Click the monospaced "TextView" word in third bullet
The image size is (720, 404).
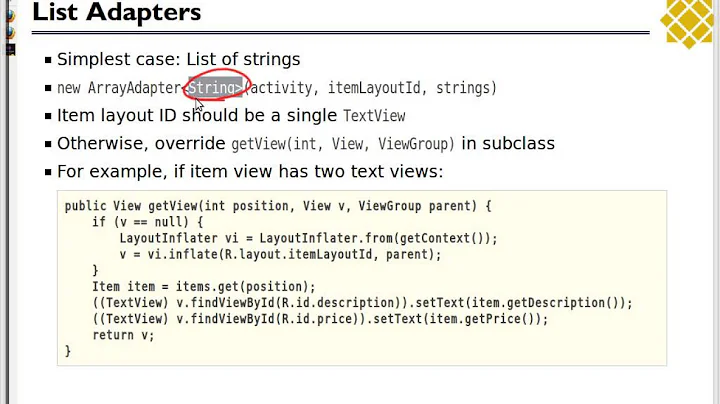tap(374, 116)
